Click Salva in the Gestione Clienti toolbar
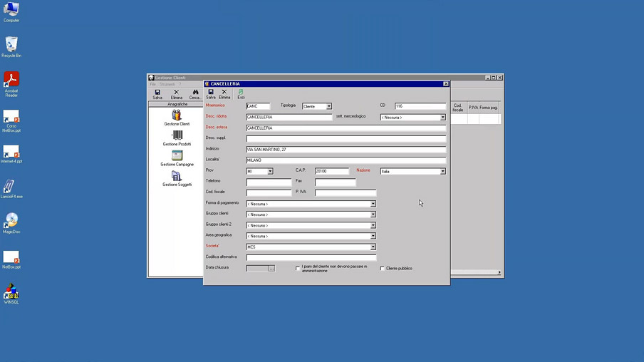Image resolution: width=644 pixels, height=362 pixels. click(x=157, y=95)
